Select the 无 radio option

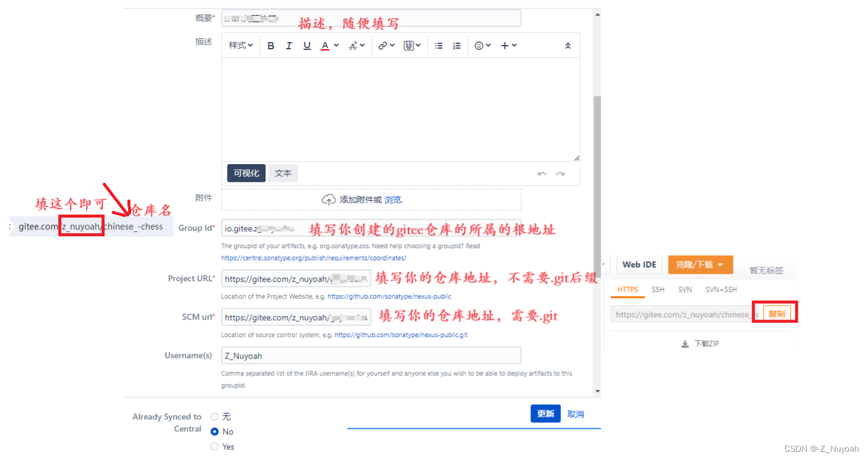tap(214, 416)
